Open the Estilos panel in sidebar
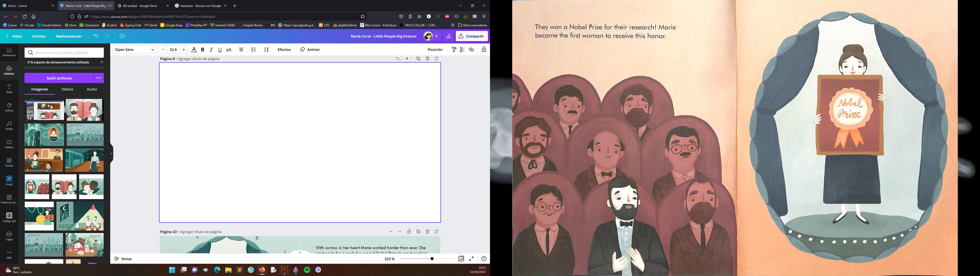 pyautogui.click(x=9, y=107)
